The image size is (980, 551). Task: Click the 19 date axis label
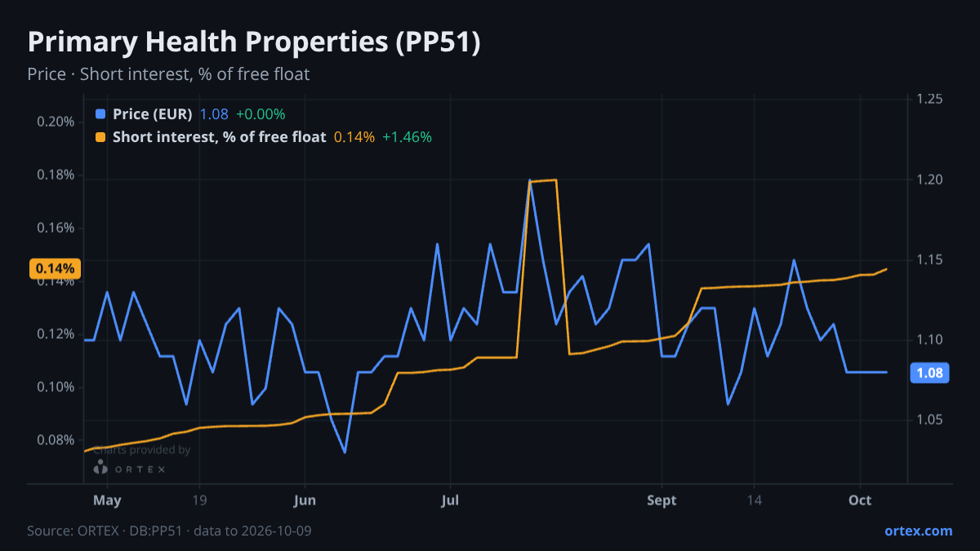point(199,500)
